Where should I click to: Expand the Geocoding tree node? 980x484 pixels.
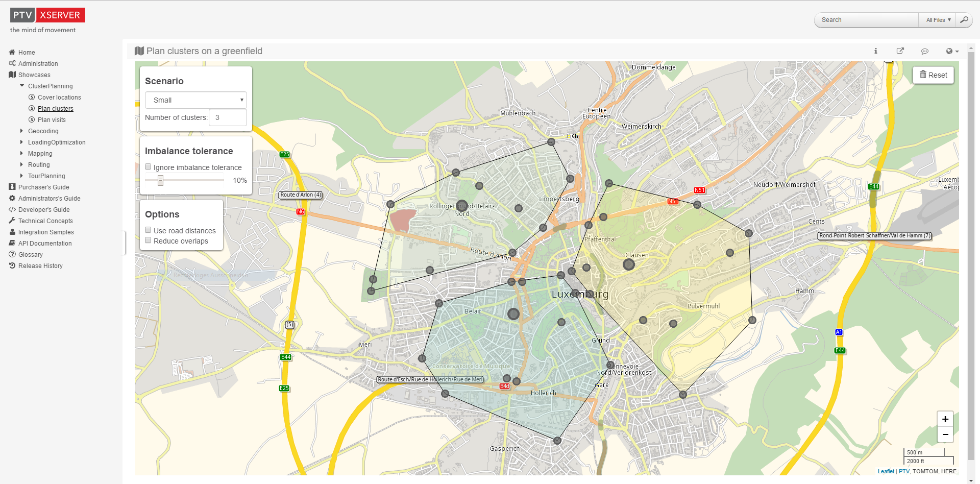pyautogui.click(x=21, y=131)
